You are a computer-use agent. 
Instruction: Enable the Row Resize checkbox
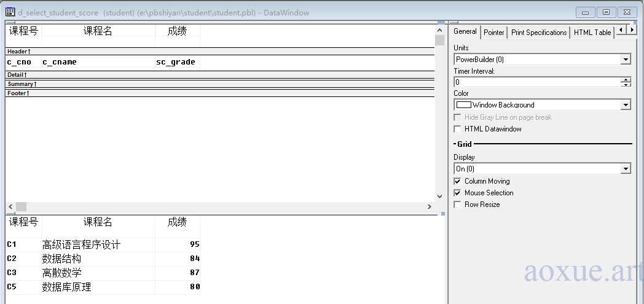[458, 205]
